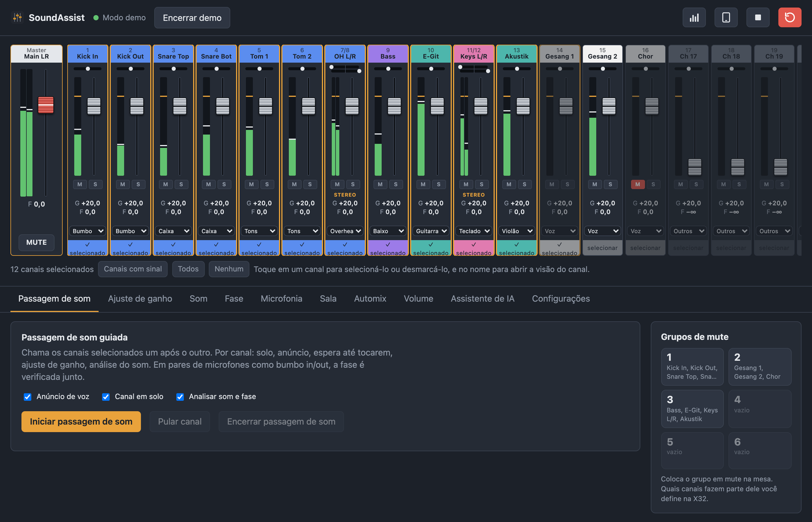Open the Ch 17 Outros type dropdown

(x=689, y=231)
